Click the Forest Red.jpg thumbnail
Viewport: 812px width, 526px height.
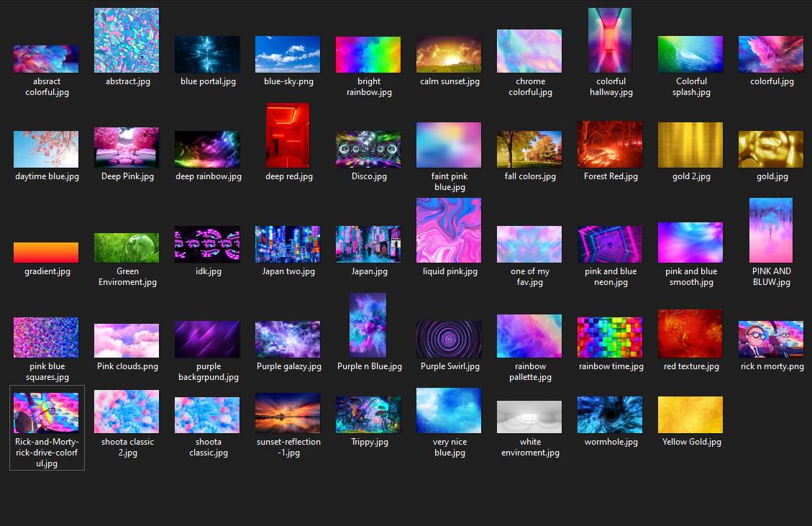[609, 144]
